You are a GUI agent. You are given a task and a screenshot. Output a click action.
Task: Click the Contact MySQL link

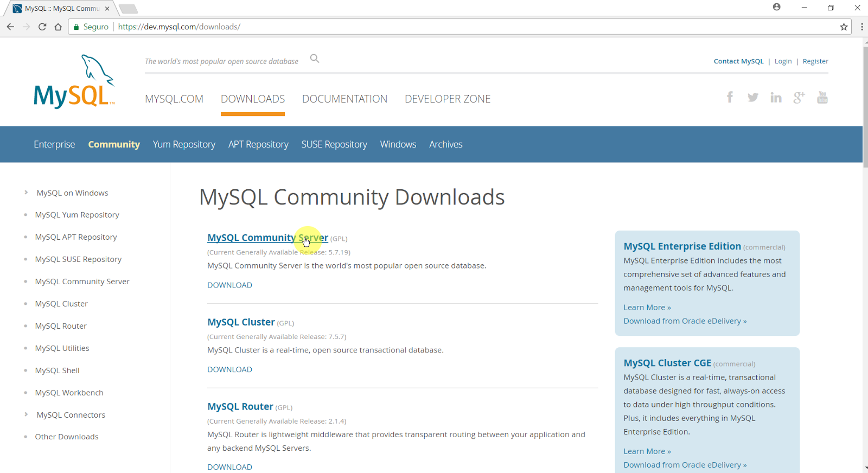[x=738, y=61]
